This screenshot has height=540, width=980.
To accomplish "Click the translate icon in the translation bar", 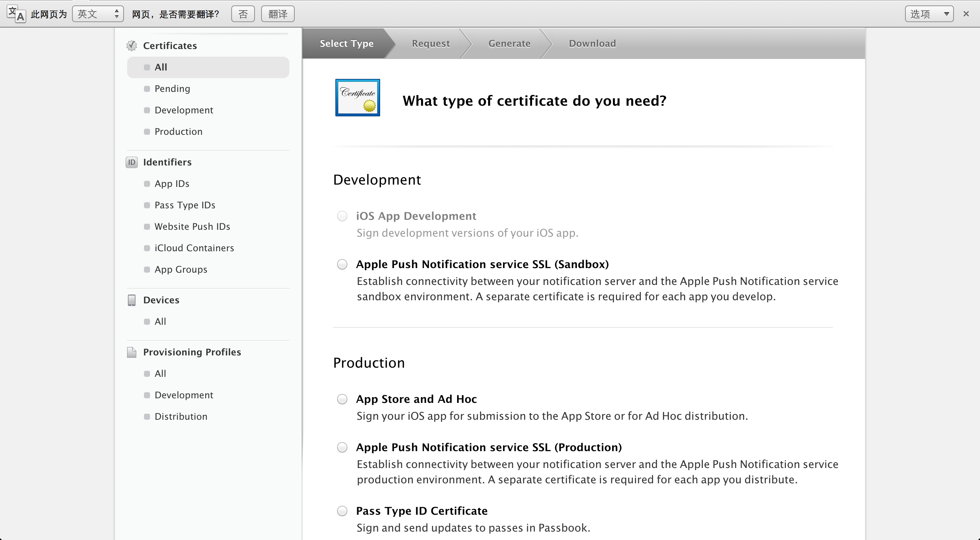I will pos(16,14).
